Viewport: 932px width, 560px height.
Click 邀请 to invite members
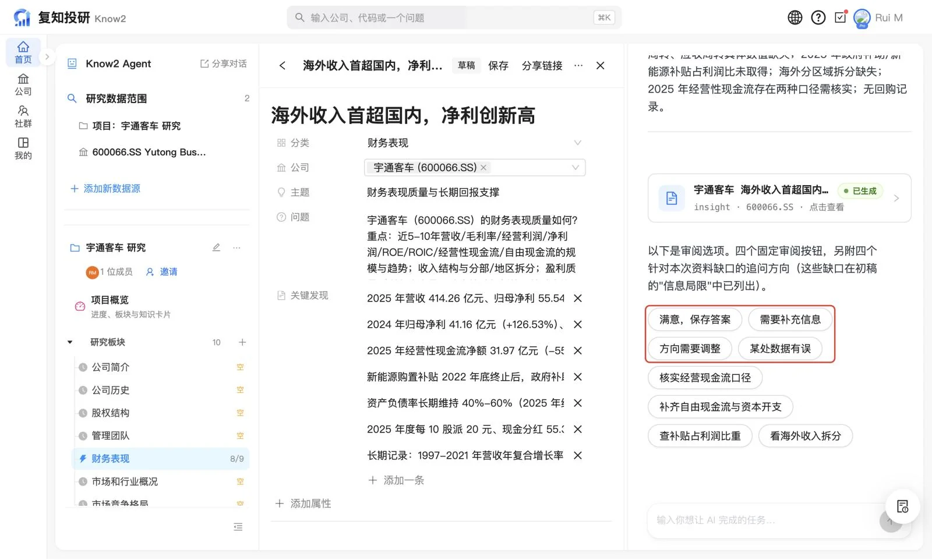click(162, 272)
